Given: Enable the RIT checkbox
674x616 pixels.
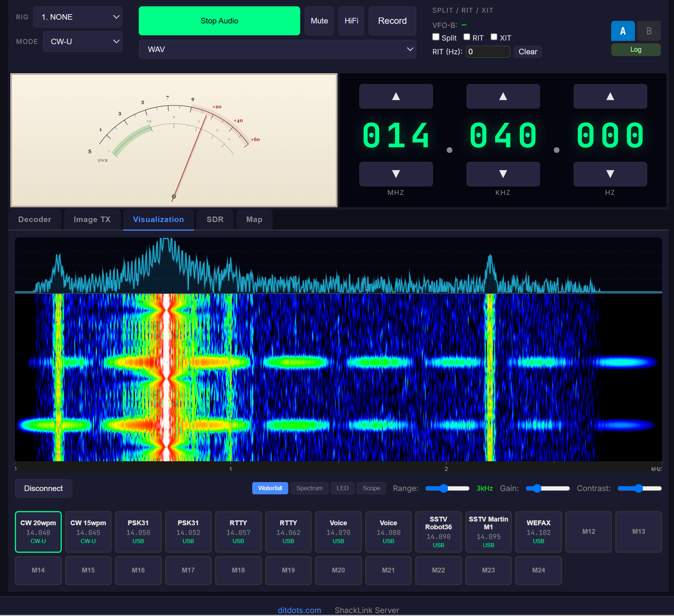Looking at the screenshot, I should click(467, 37).
